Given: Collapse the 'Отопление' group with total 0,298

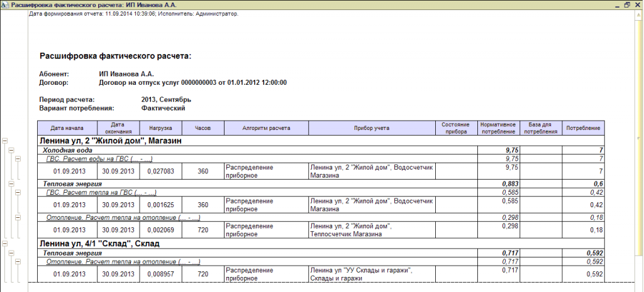Looking at the screenshot, I should [18, 217].
